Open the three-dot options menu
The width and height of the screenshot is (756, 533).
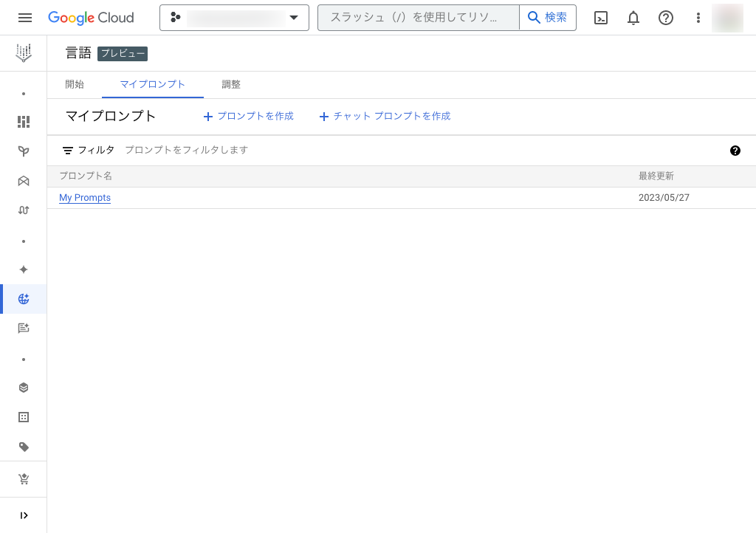coord(698,18)
